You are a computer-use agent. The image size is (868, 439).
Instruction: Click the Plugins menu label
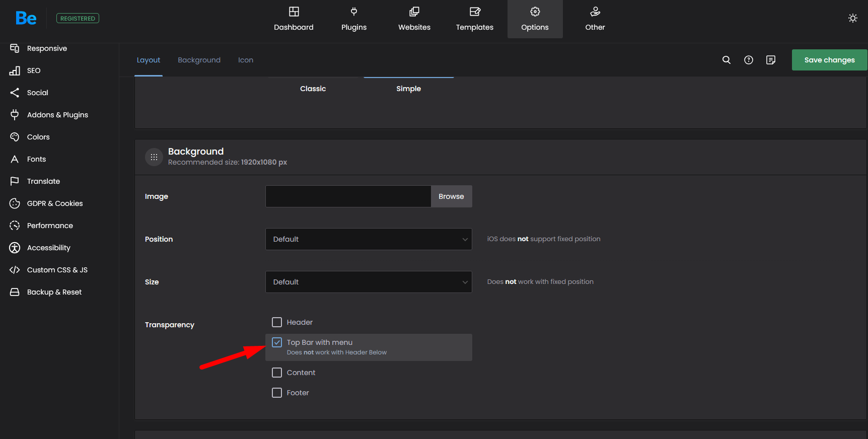[354, 27]
